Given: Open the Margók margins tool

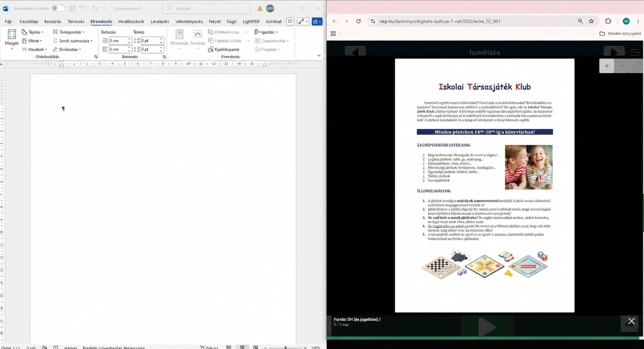Looking at the screenshot, I should [12, 40].
